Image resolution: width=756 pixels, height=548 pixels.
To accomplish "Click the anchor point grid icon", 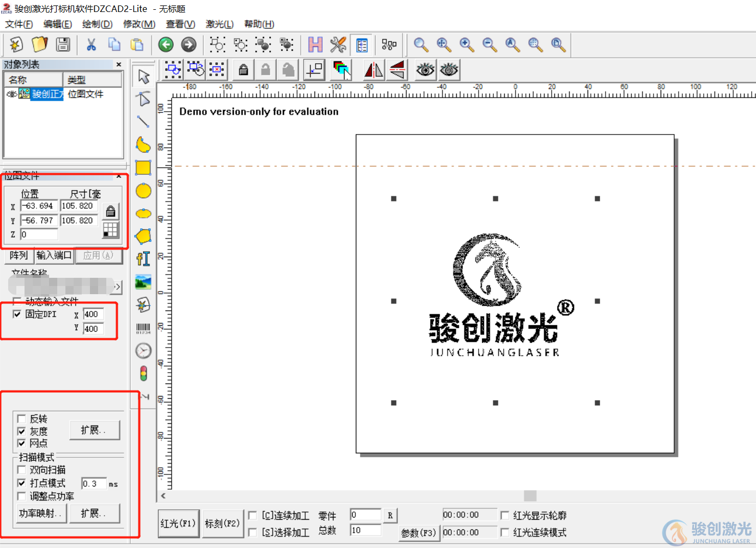I will click(111, 230).
